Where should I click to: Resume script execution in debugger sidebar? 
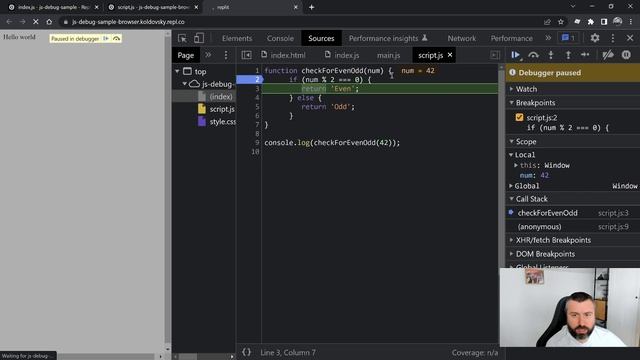click(x=516, y=55)
